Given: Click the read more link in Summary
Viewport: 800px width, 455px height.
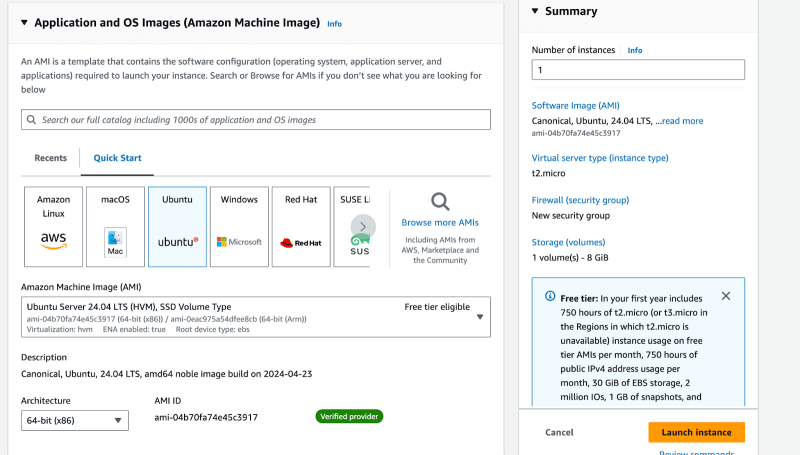Looking at the screenshot, I should click(x=683, y=121).
